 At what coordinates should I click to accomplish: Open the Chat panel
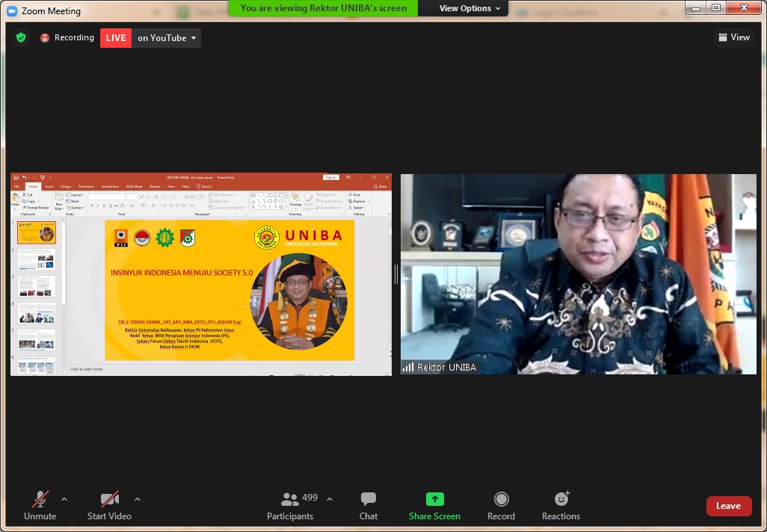click(x=368, y=506)
